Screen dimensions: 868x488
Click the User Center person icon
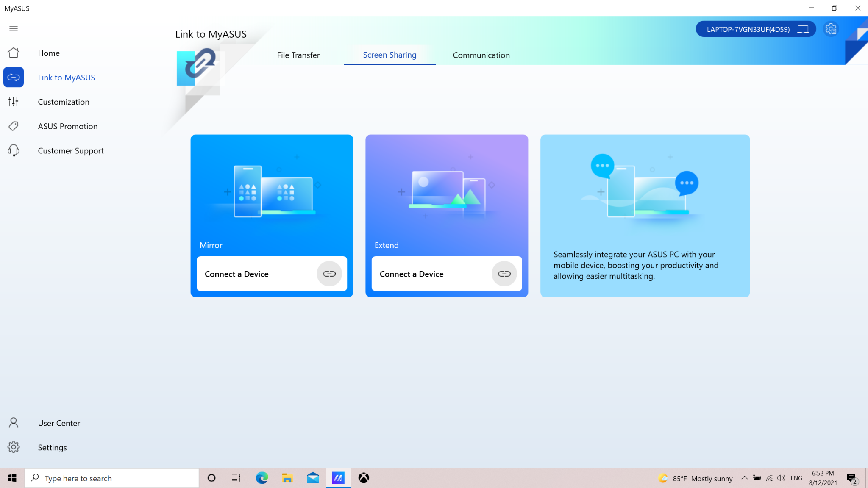pyautogui.click(x=14, y=423)
